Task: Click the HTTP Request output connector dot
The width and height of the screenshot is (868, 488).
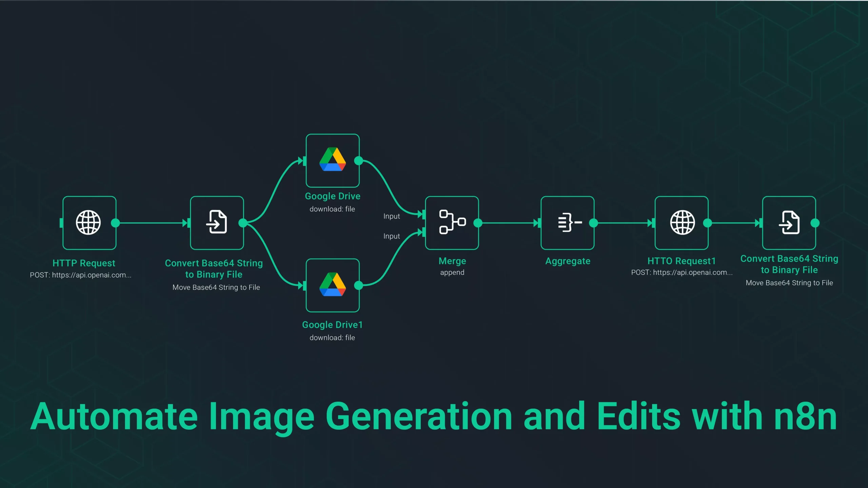Action: pos(115,223)
